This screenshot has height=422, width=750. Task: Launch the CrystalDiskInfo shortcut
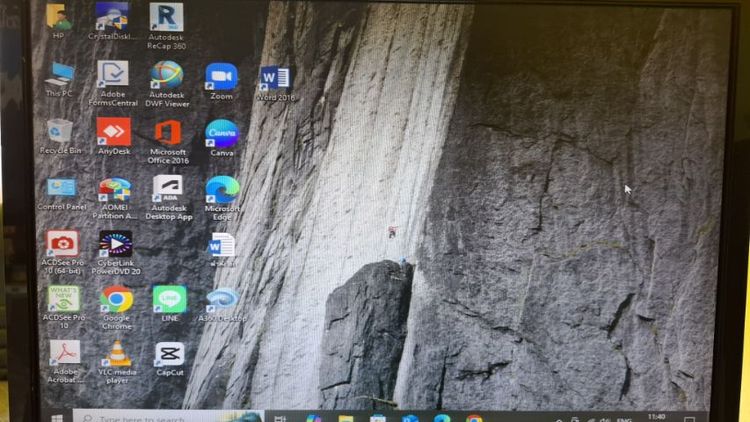pyautogui.click(x=112, y=20)
